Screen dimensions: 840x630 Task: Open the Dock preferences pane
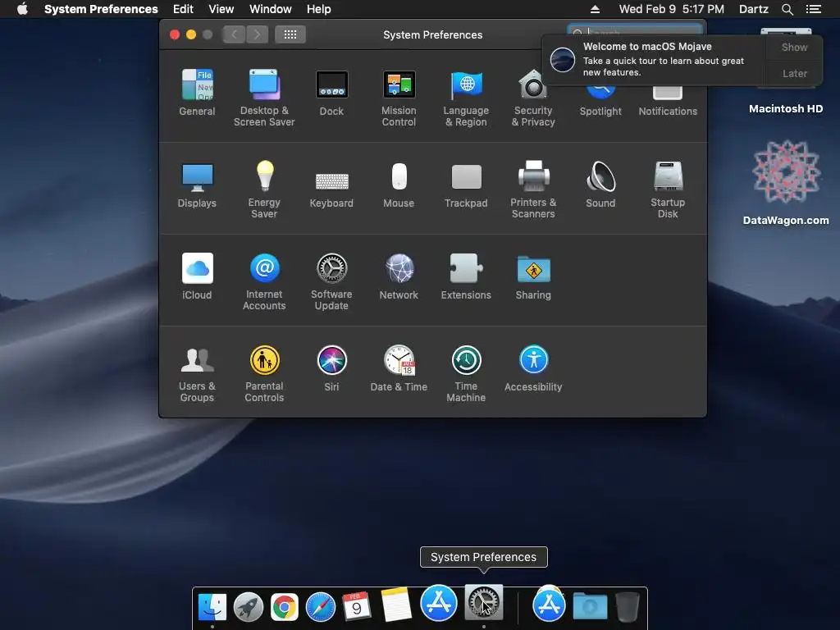click(x=331, y=92)
